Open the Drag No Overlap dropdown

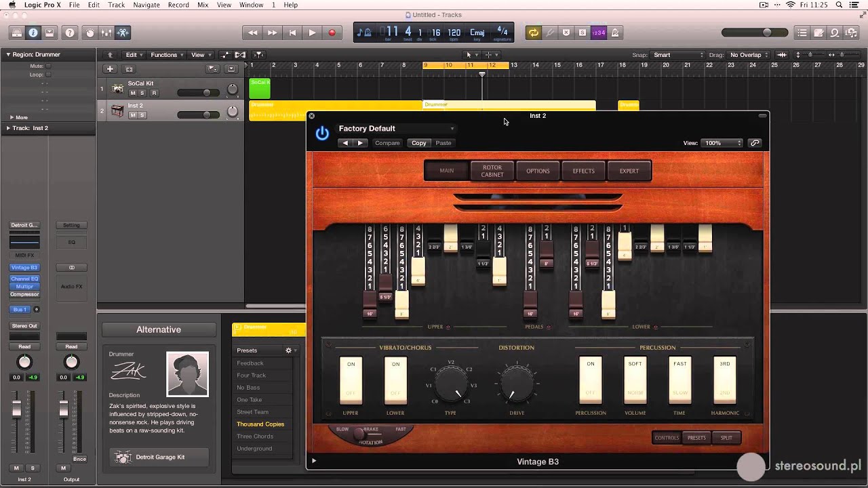(749, 55)
